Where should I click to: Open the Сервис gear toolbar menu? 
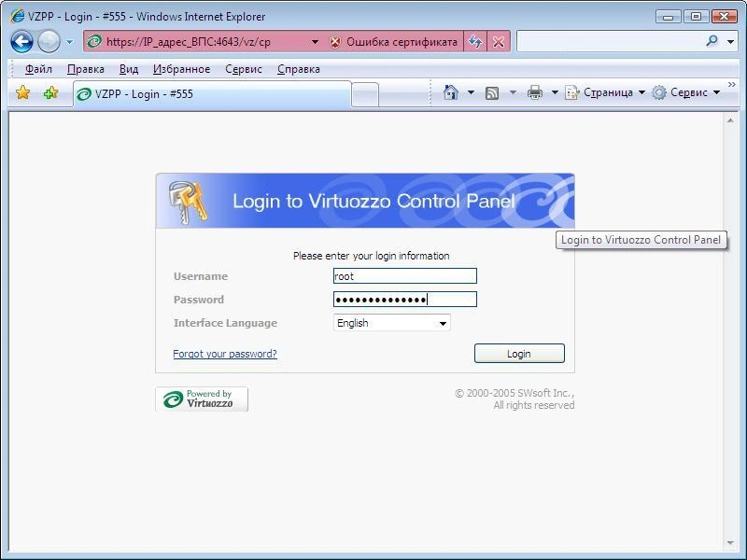(x=686, y=92)
